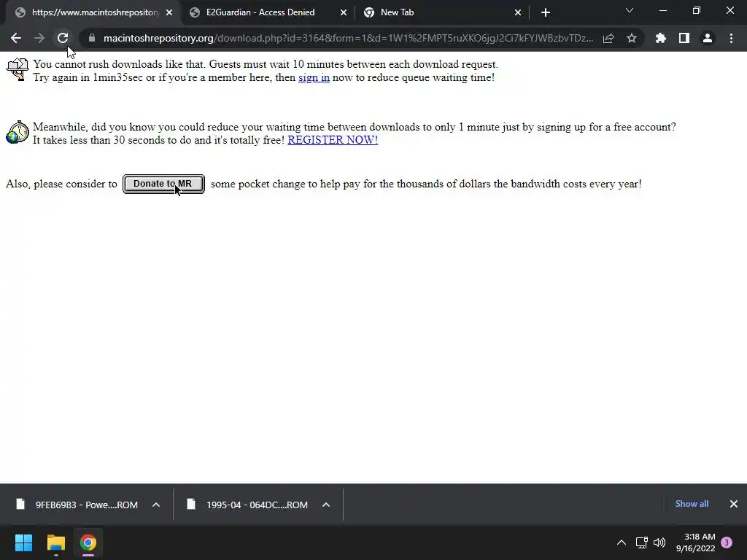This screenshot has width=747, height=560.
Task: Click the mailbox download queue icon
Action: [x=18, y=69]
